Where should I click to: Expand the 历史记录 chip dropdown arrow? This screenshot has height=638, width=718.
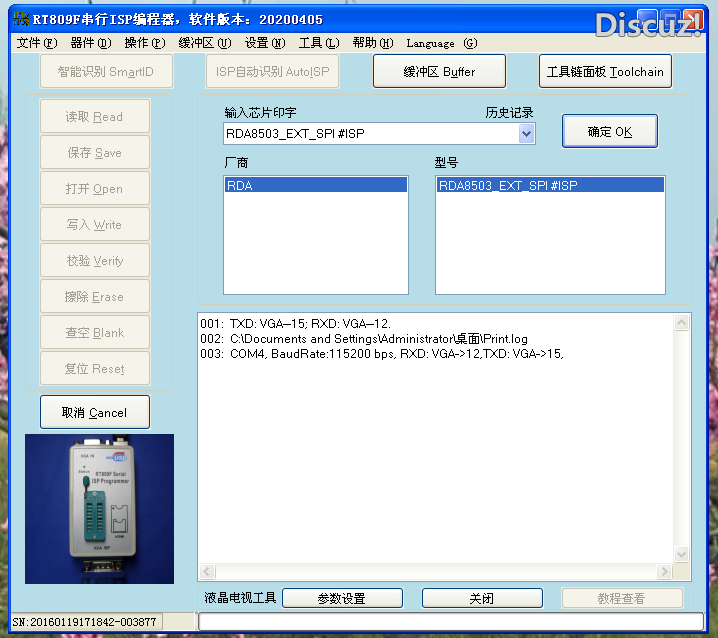coord(526,134)
